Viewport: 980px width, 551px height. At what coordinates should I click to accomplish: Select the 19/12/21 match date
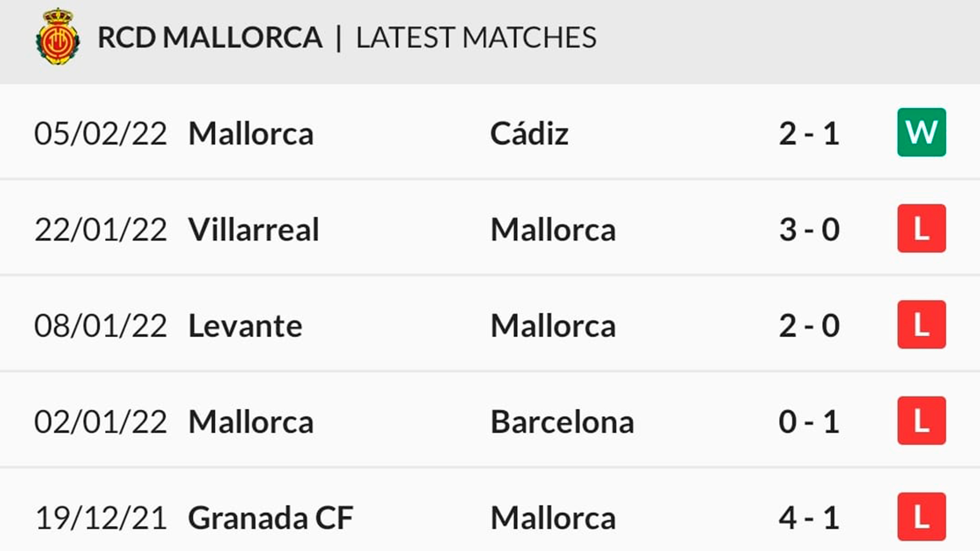pyautogui.click(x=101, y=518)
